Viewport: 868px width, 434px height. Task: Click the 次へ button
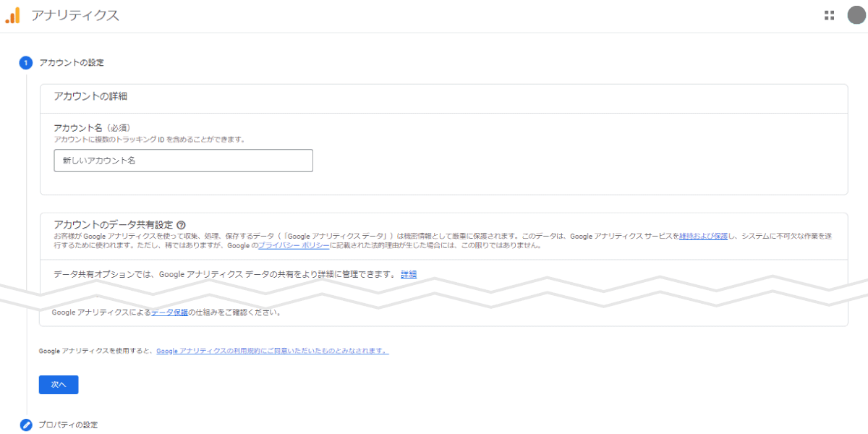pyautogui.click(x=59, y=385)
